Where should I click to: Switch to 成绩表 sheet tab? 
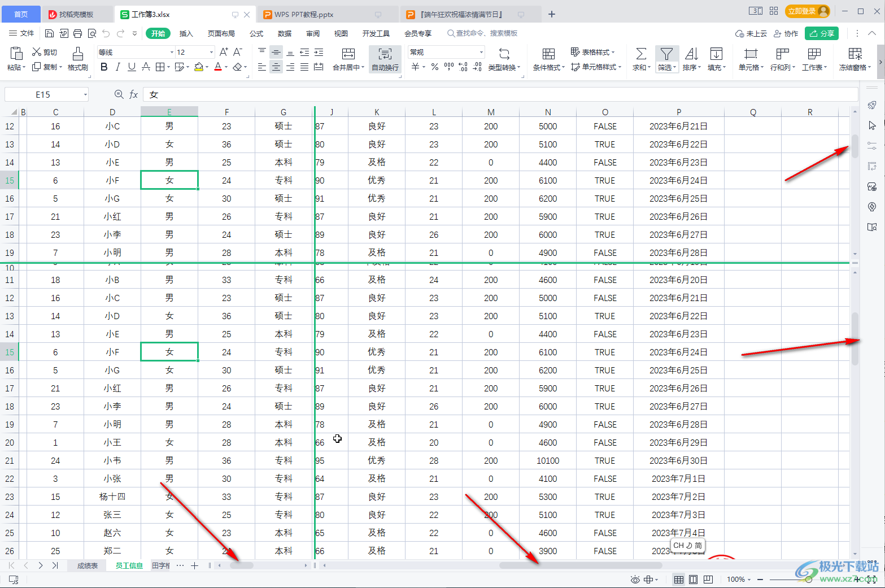pyautogui.click(x=88, y=565)
